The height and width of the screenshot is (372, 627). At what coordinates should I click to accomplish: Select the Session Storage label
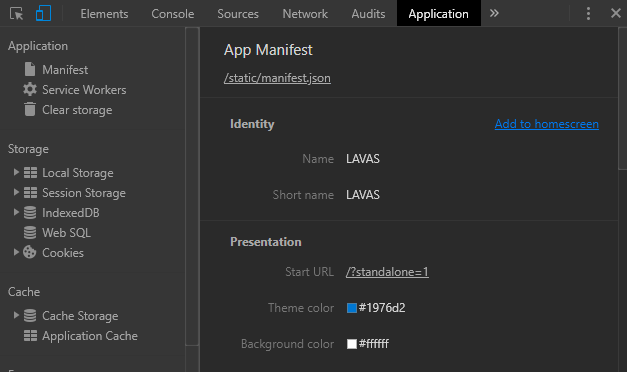point(84,193)
